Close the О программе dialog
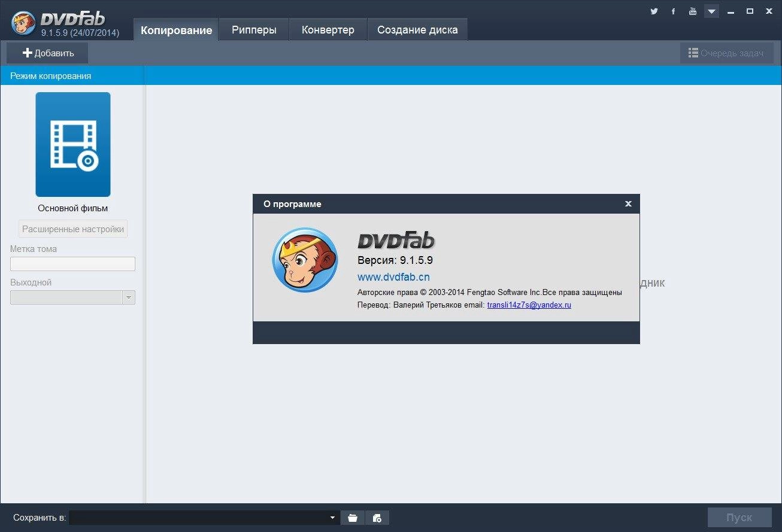The image size is (782, 532). [x=628, y=203]
